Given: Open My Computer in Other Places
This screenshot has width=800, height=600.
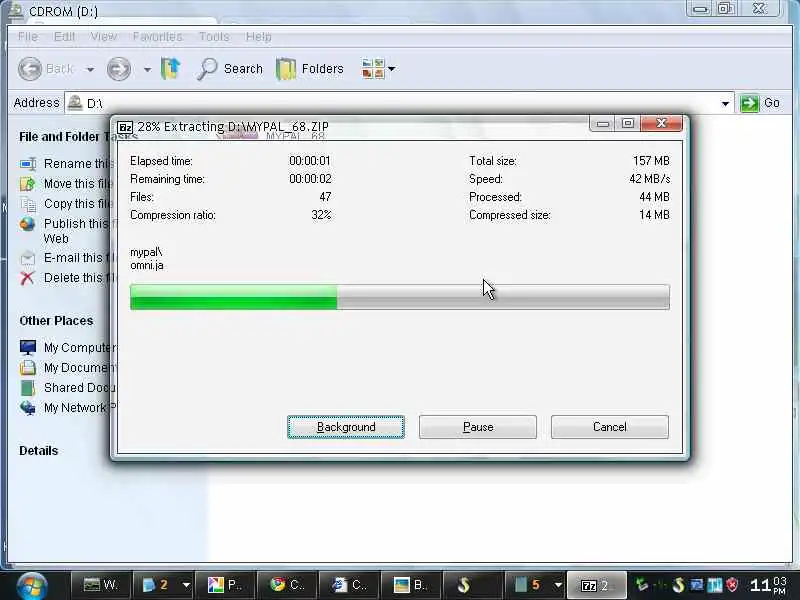Looking at the screenshot, I should tap(79, 347).
